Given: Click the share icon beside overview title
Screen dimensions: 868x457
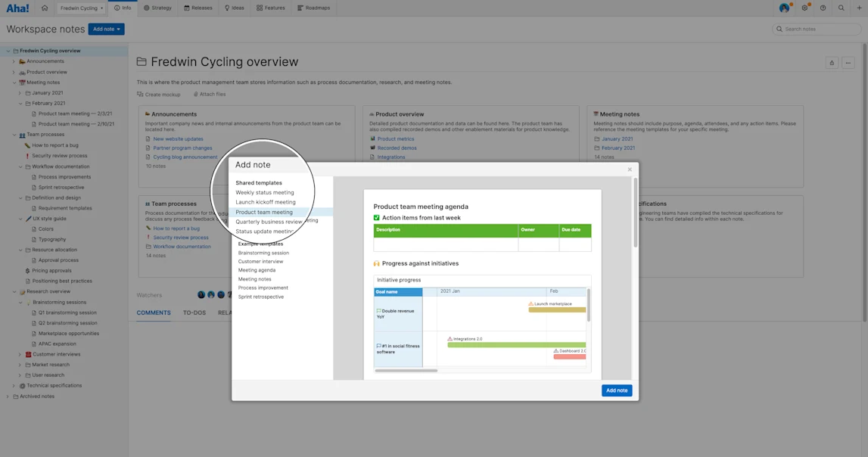Looking at the screenshot, I should pos(832,63).
